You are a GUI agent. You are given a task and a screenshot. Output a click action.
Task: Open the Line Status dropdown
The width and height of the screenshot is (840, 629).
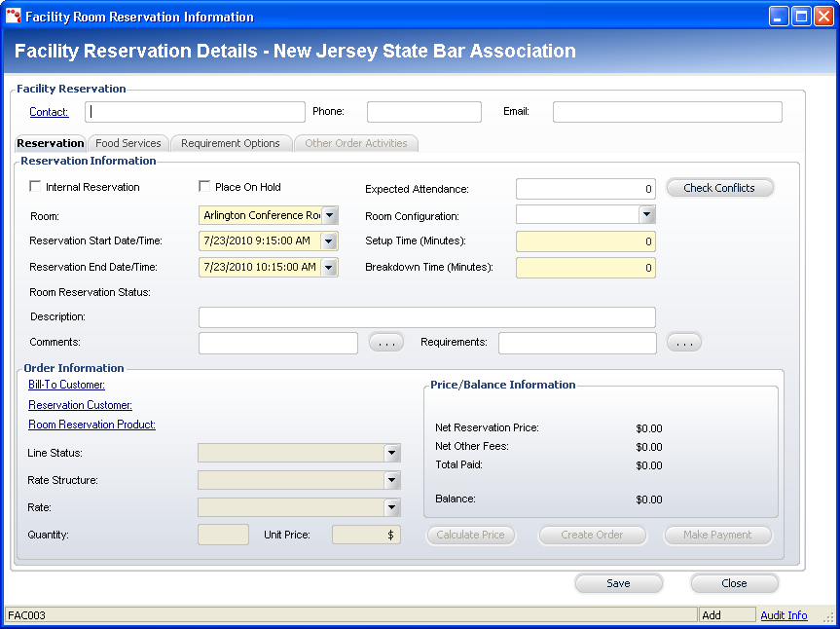[392, 453]
